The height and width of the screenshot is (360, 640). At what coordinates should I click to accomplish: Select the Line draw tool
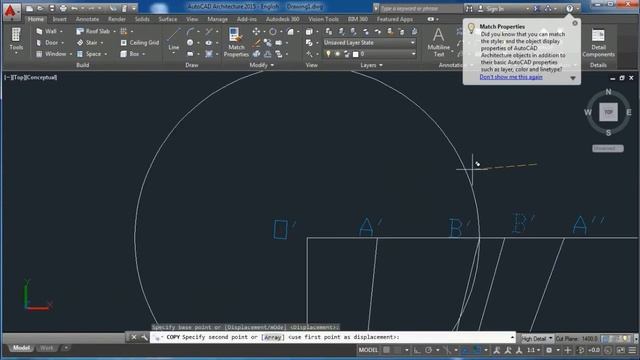click(x=174, y=39)
